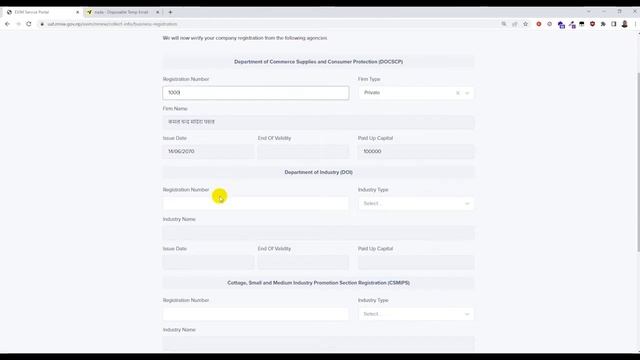Click the DOI Registration Number field
Image resolution: width=640 pixels, height=360 pixels.
coord(256,203)
